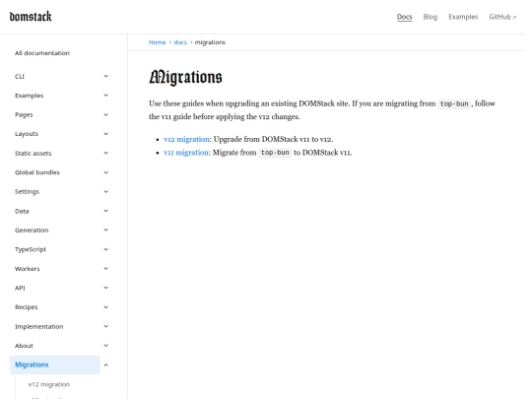Collapse the Migrations section chevron
The image size is (532, 399).
tap(105, 365)
